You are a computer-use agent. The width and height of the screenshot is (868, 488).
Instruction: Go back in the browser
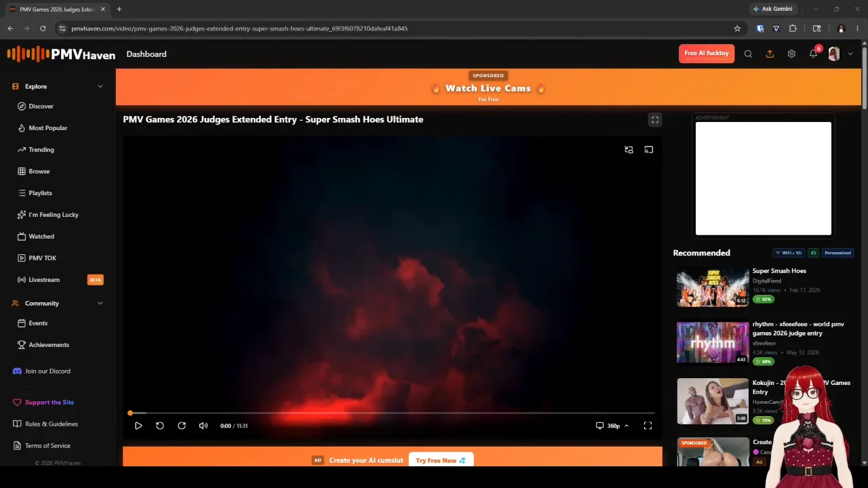pyautogui.click(x=10, y=28)
